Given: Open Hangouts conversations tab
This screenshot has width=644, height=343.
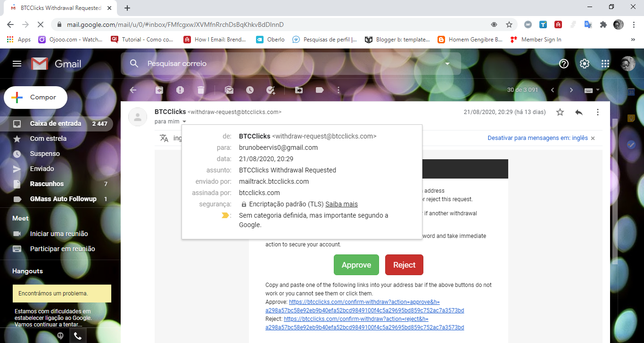Looking at the screenshot, I should click(x=60, y=336).
